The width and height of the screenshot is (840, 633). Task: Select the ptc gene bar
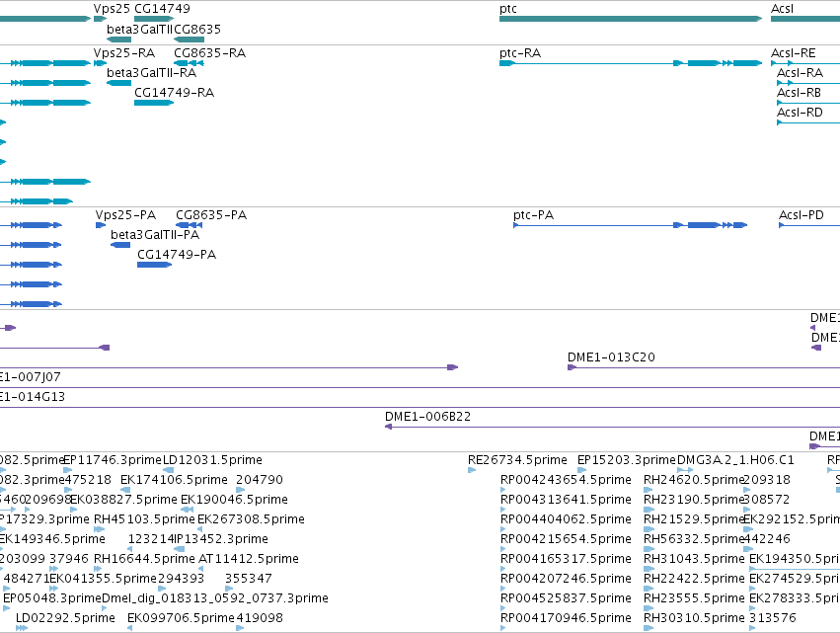click(x=631, y=19)
